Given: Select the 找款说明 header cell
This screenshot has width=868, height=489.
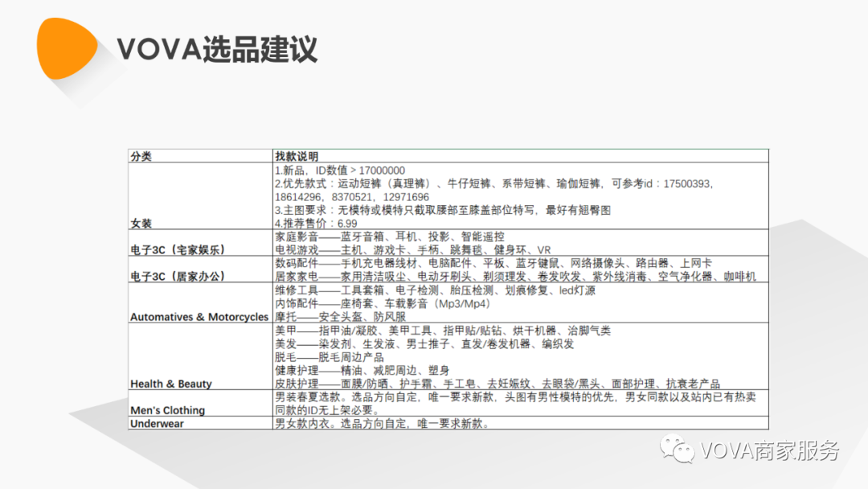Looking at the screenshot, I should (x=295, y=154).
